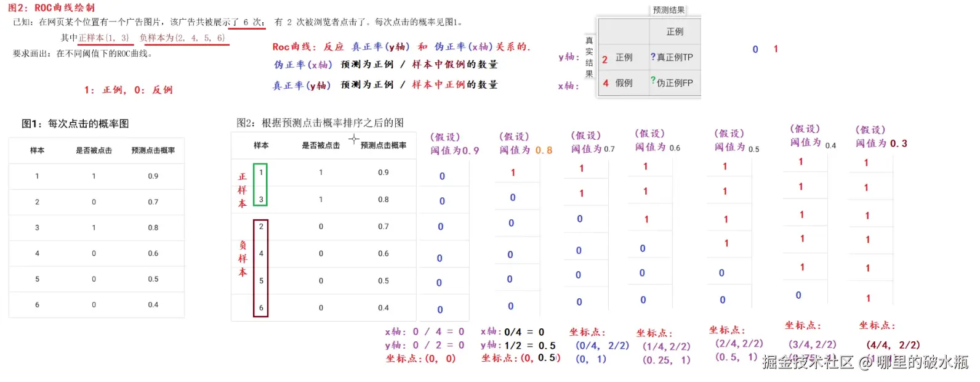This screenshot has height=382, width=980.
Task: Click '预测点击概率' header in the Figure 1 table
Action: [153, 150]
